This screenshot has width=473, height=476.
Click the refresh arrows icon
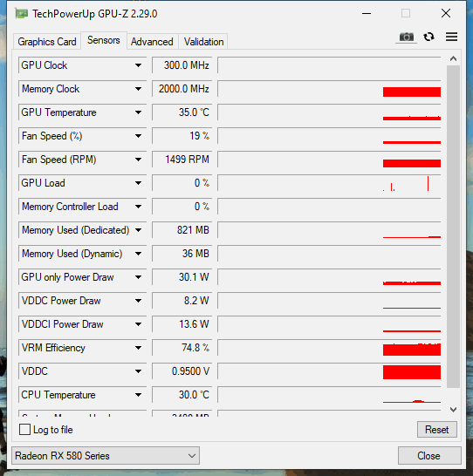[429, 37]
